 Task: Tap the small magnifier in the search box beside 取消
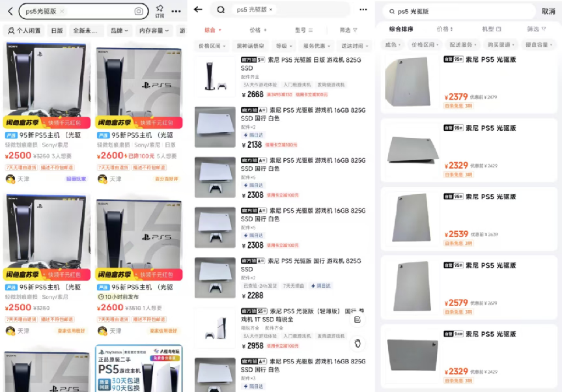[x=392, y=12]
